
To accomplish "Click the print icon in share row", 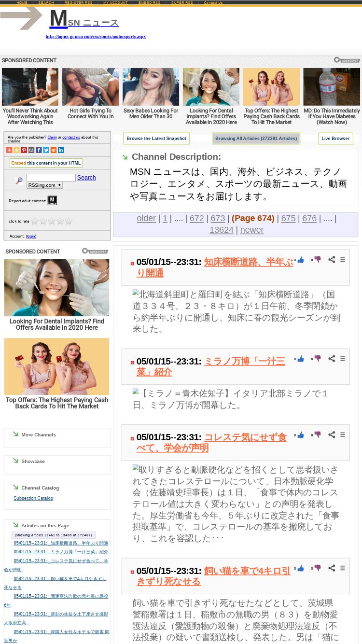I will click(x=31, y=150).
